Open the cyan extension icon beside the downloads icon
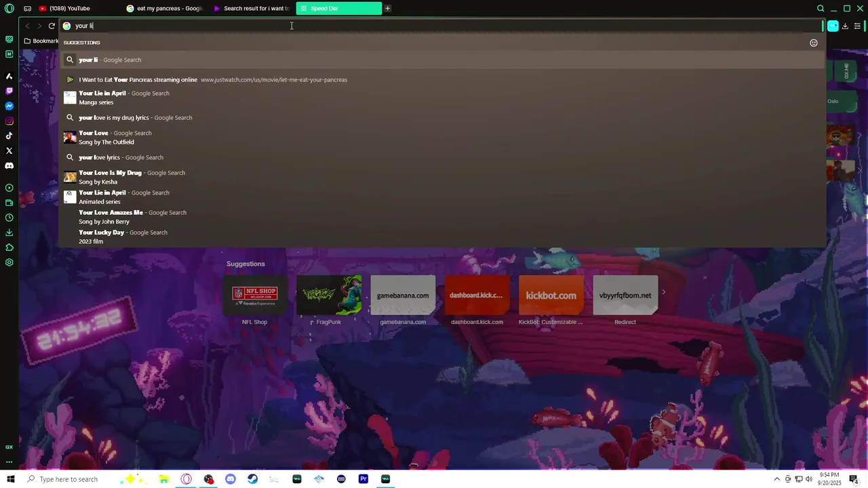This screenshot has width=868, height=488. (833, 26)
